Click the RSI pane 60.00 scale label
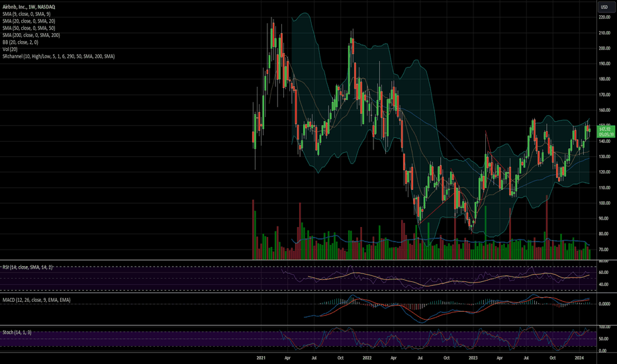The width and height of the screenshot is (617, 364). [604, 272]
